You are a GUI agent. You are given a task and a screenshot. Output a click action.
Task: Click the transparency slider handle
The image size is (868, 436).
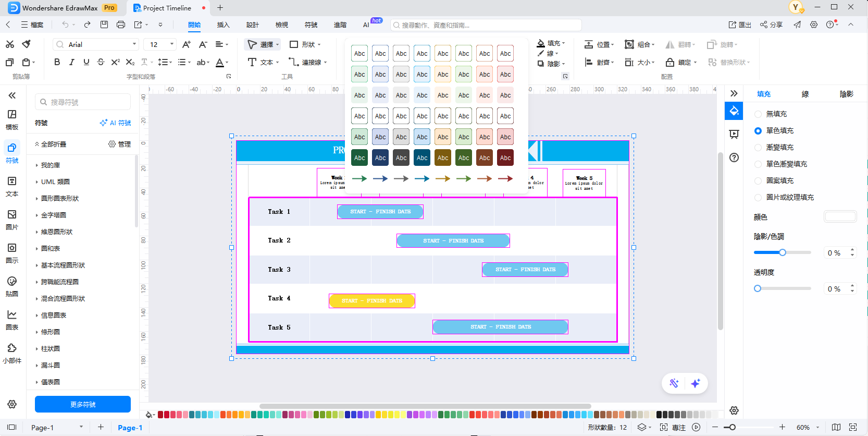(x=758, y=288)
